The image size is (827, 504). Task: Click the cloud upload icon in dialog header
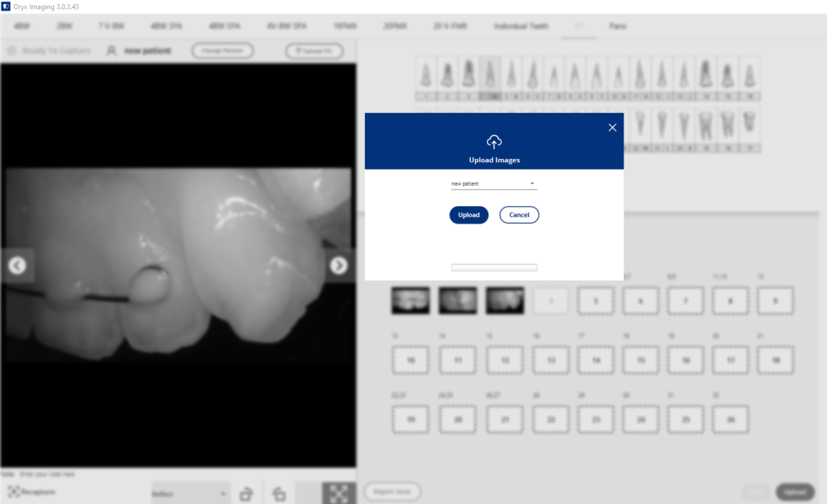494,141
